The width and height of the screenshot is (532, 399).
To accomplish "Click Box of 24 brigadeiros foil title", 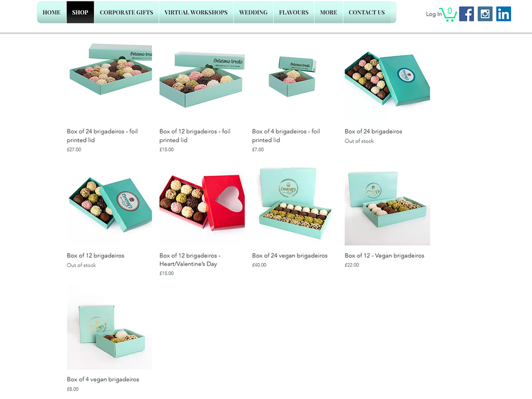I will click(x=102, y=136).
